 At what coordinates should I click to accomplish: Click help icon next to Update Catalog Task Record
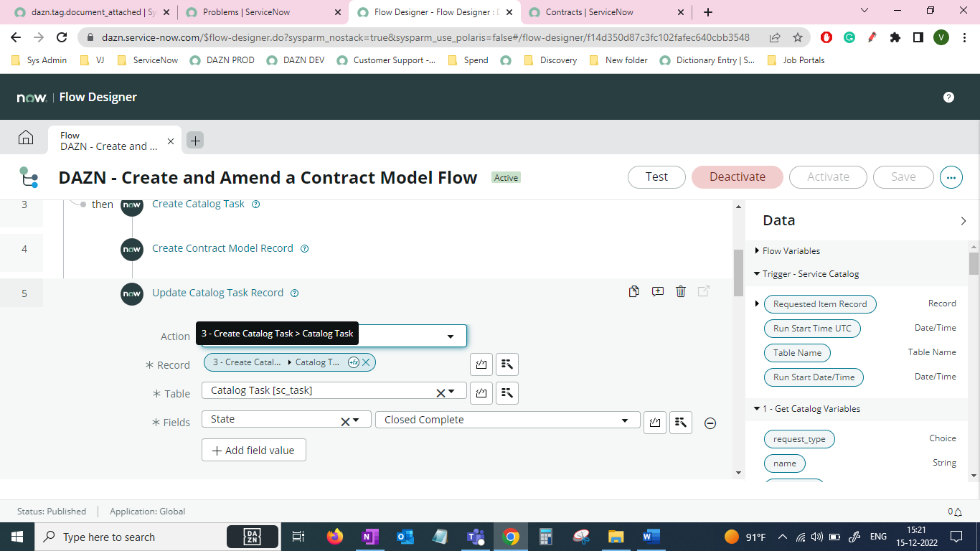[x=294, y=293]
